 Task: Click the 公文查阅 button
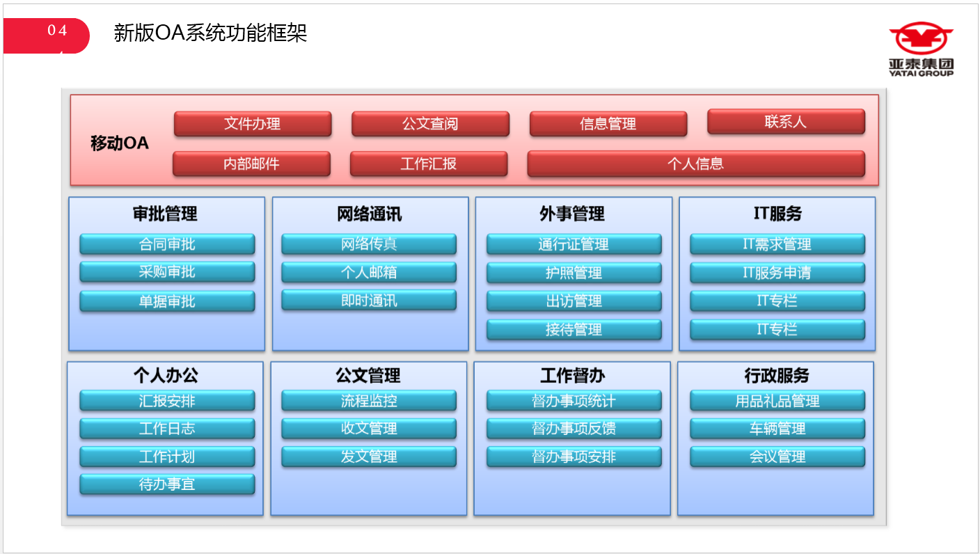click(x=430, y=124)
